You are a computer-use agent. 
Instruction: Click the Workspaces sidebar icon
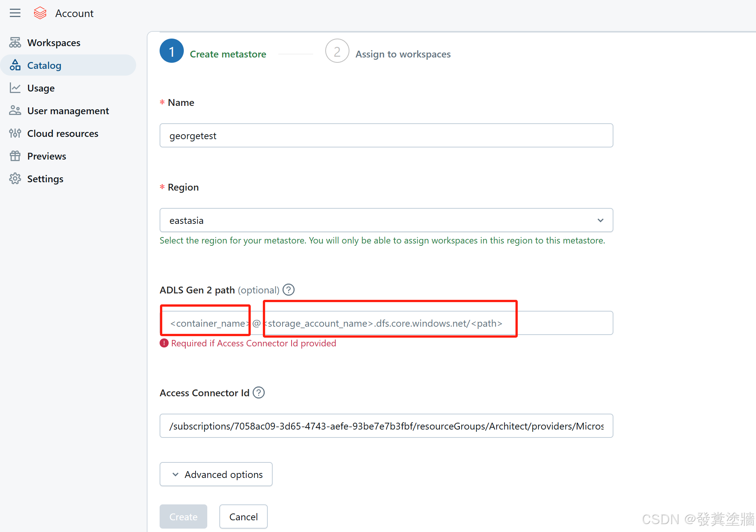(16, 43)
